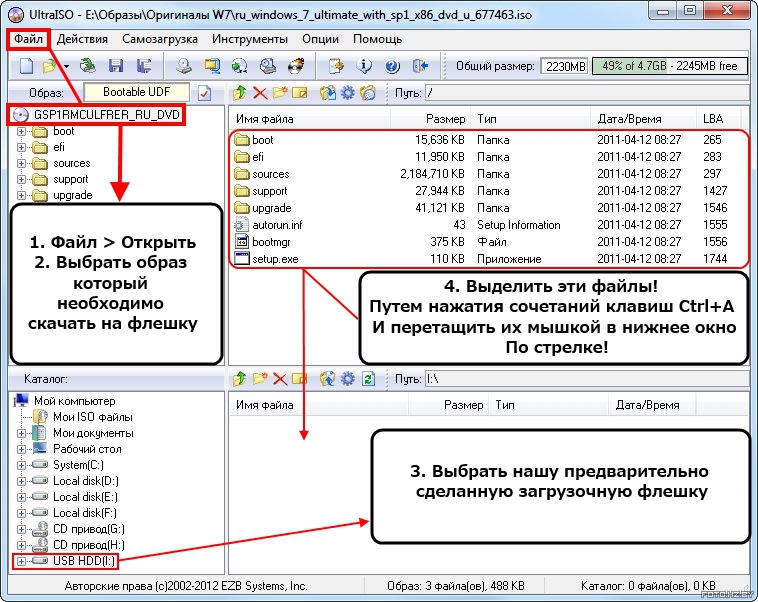Open the Действия menu

click(x=82, y=39)
